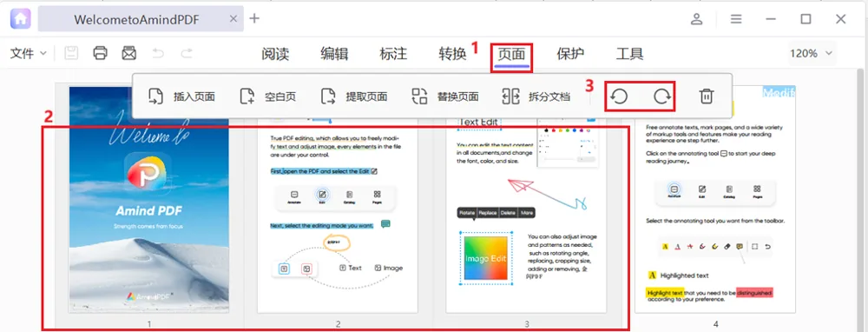This screenshot has width=868, height=332.
Task: Minimize the AmindPDF window
Action: pos(771,19)
